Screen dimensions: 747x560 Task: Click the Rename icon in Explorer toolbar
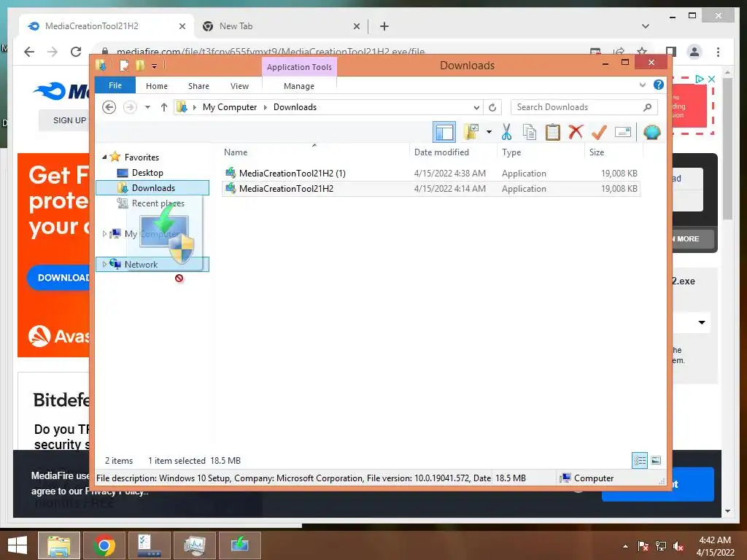(623, 132)
